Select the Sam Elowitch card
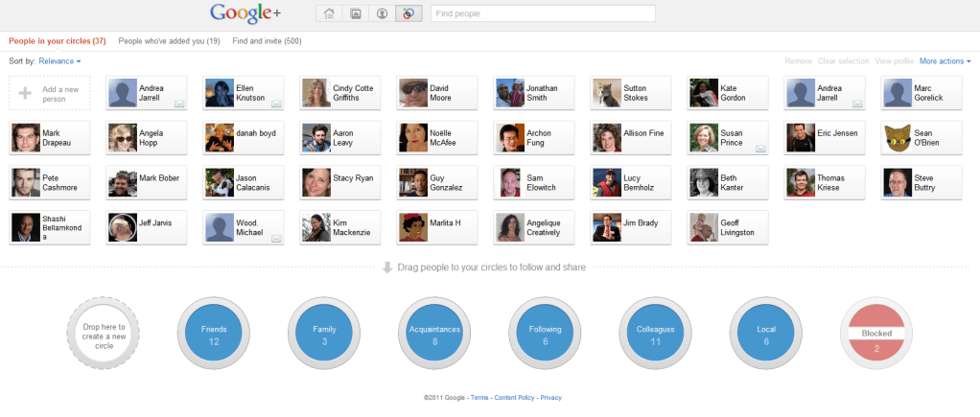The image size is (980, 417). tap(534, 182)
